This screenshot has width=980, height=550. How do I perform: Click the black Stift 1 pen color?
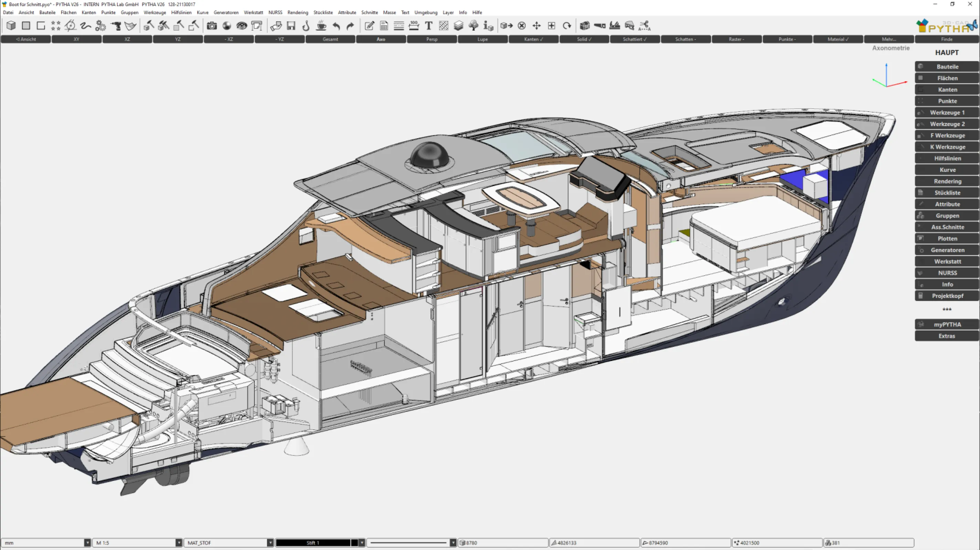(313, 543)
